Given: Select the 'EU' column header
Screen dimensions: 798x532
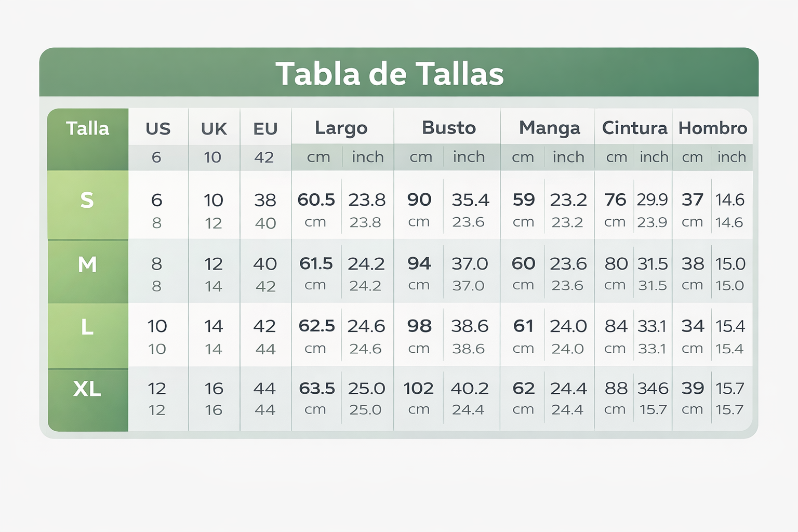Looking at the screenshot, I should [265, 128].
